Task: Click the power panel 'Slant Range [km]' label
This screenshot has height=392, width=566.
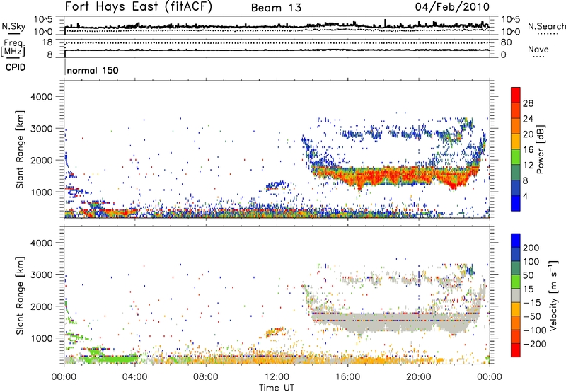Action: [20, 149]
